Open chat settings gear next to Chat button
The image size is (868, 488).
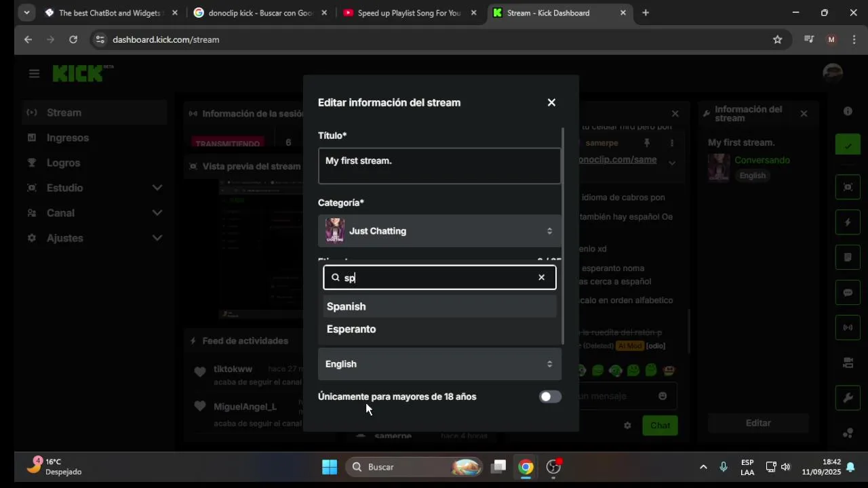627,426
